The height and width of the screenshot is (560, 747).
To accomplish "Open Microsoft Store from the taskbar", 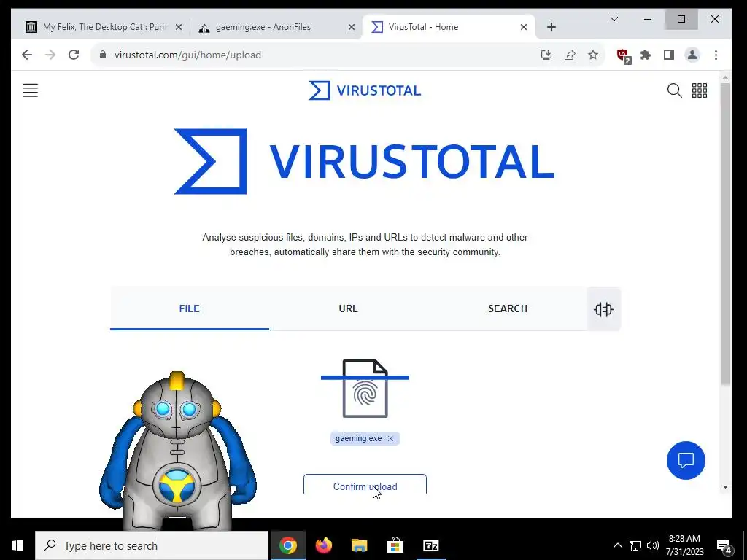I will click(395, 545).
